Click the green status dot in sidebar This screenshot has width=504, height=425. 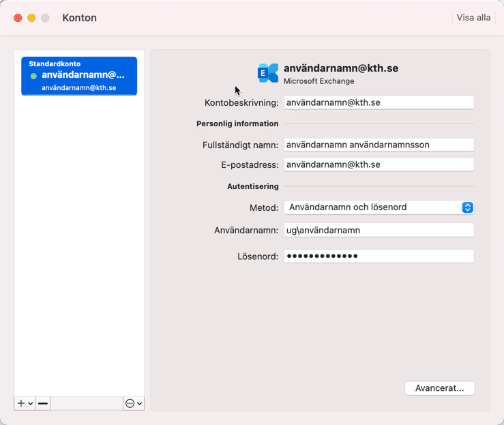click(x=33, y=76)
